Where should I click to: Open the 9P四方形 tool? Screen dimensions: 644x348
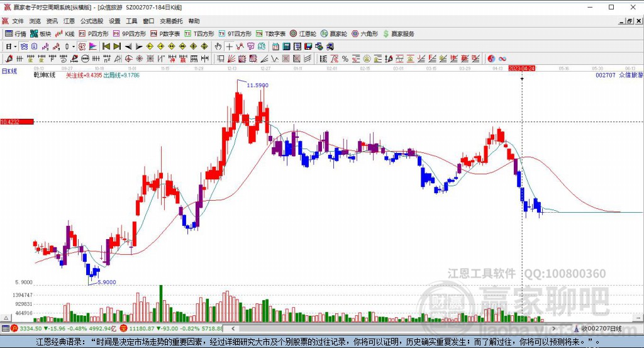click(x=130, y=34)
